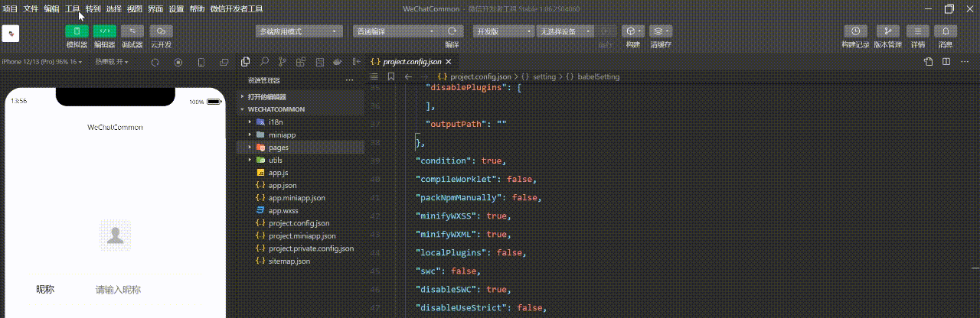The image size is (980, 318).
Task: Open 详情 details panel
Action: pyautogui.click(x=917, y=31)
